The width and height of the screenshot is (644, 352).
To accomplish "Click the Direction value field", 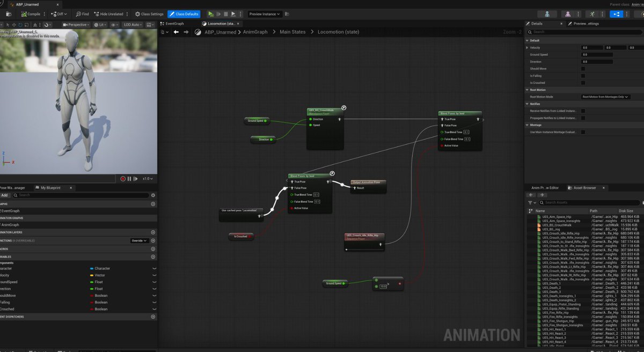I will (597, 62).
